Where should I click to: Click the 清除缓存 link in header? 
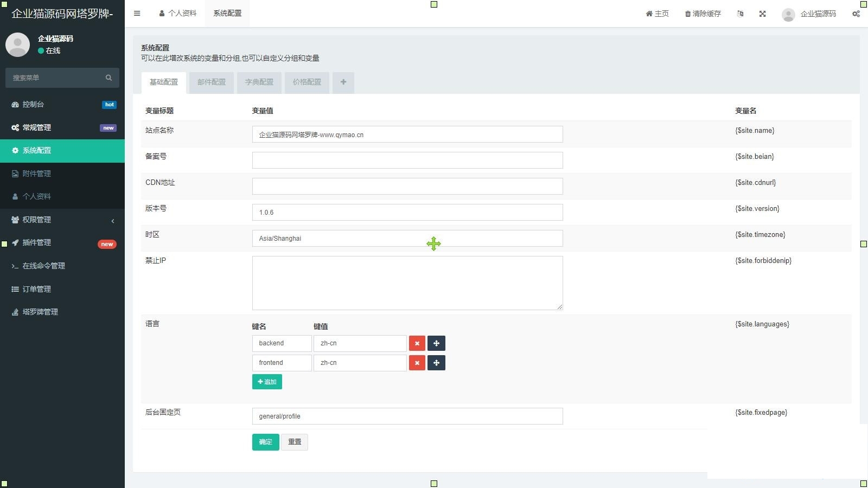point(703,14)
